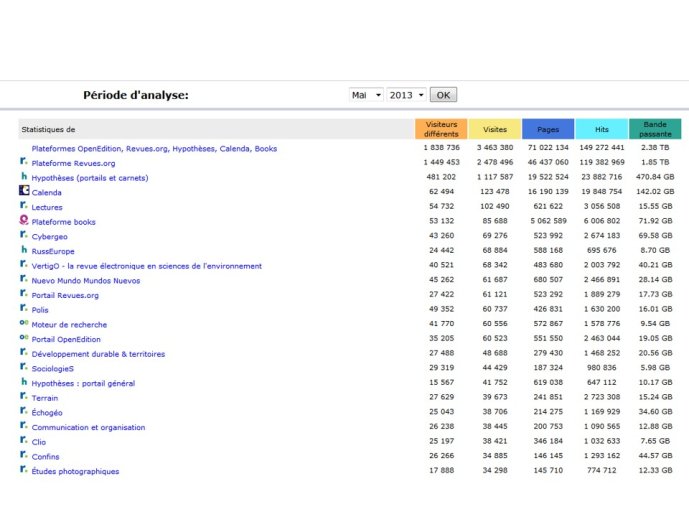Open the month dropdown showing Mai
The width and height of the screenshot is (689, 517).
pos(366,95)
